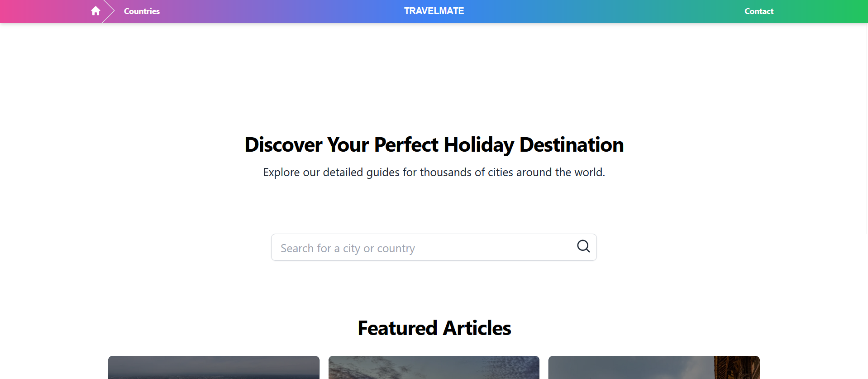Click the Discover Your Perfect Holiday headline
Viewport: 868px width, 379px height.
(434, 144)
